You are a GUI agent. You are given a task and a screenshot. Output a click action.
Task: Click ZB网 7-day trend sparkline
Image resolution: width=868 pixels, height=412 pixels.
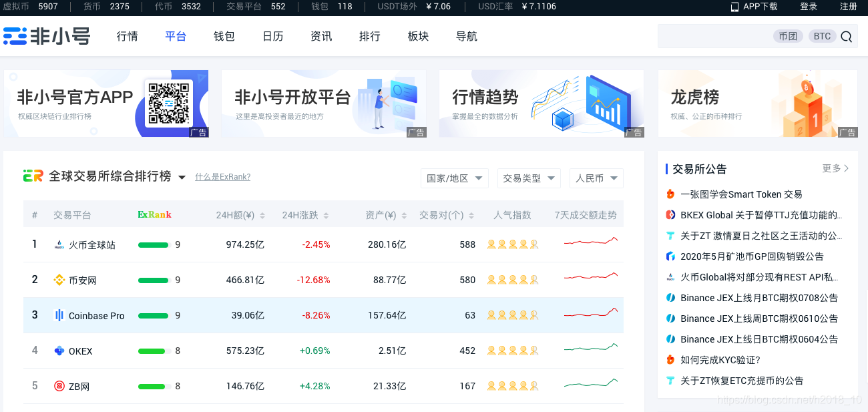(x=591, y=383)
